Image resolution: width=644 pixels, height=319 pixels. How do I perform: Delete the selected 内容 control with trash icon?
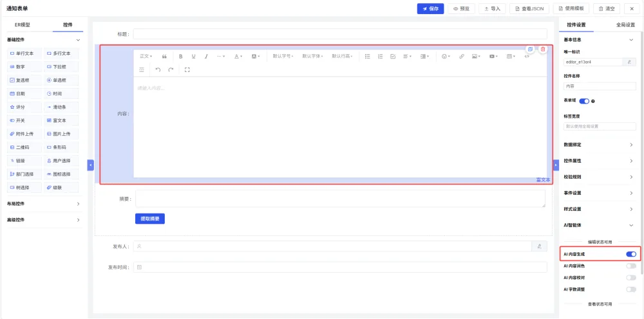click(x=543, y=50)
